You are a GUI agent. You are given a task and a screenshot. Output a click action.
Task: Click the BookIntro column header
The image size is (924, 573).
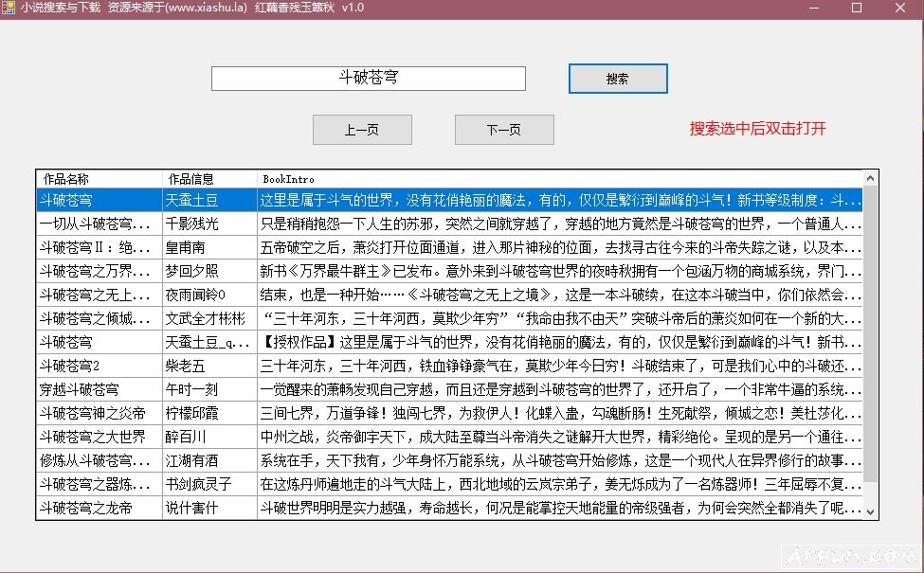coord(284,178)
